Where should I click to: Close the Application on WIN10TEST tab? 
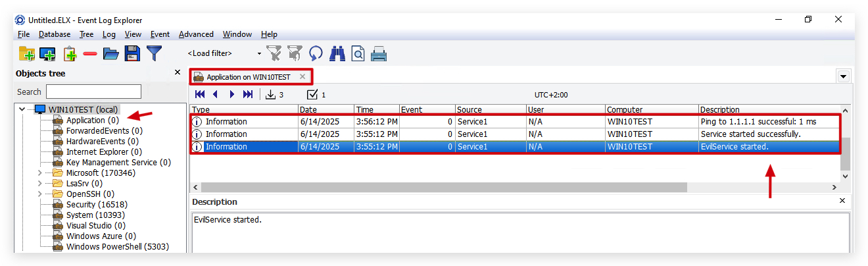(302, 76)
